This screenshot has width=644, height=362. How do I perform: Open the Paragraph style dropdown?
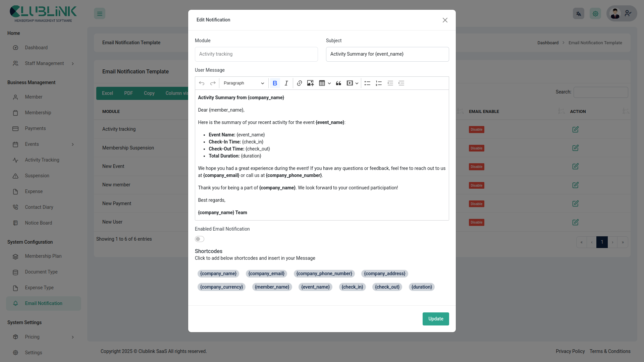tap(243, 83)
